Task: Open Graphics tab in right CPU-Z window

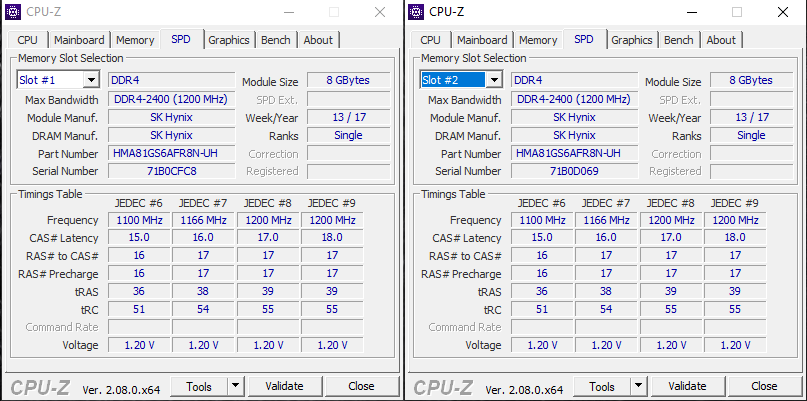Action: point(632,40)
